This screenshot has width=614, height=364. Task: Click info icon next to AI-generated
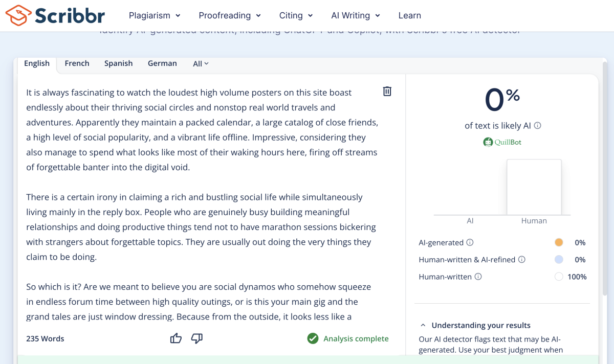(470, 243)
